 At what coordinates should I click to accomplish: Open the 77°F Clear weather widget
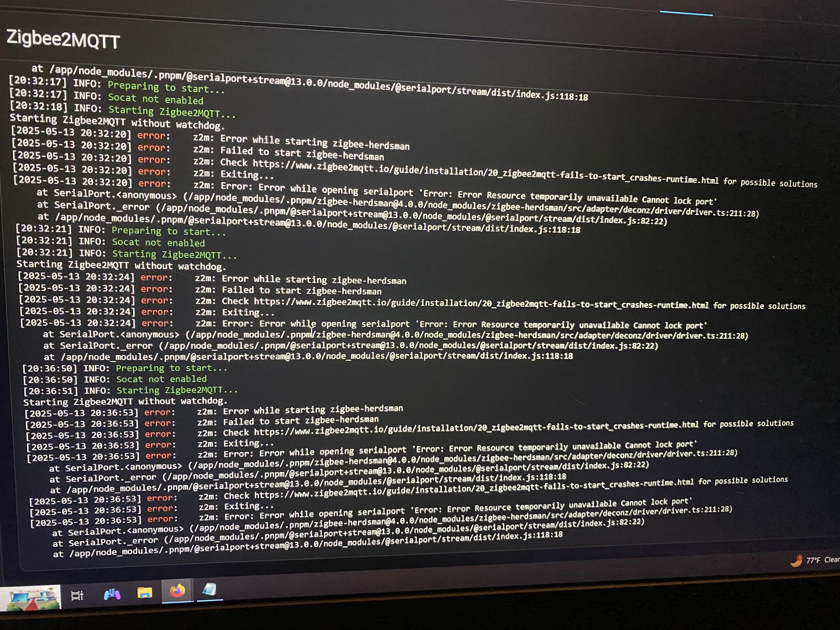tap(815, 560)
